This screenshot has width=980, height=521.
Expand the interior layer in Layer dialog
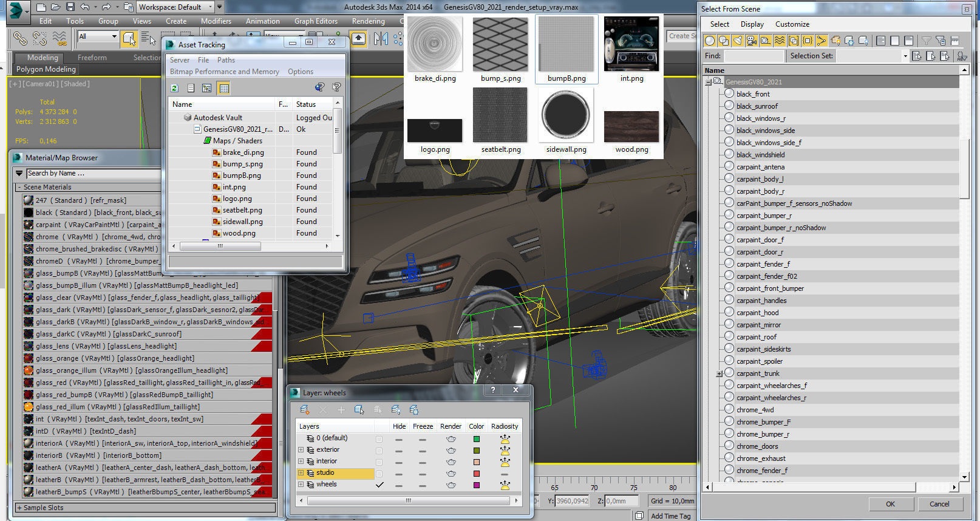pos(301,461)
